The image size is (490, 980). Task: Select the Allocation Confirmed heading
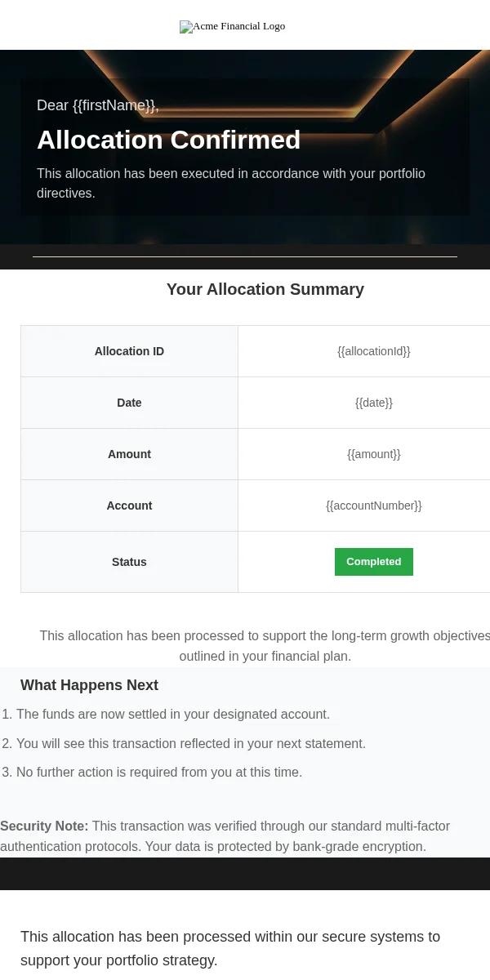coord(169,140)
